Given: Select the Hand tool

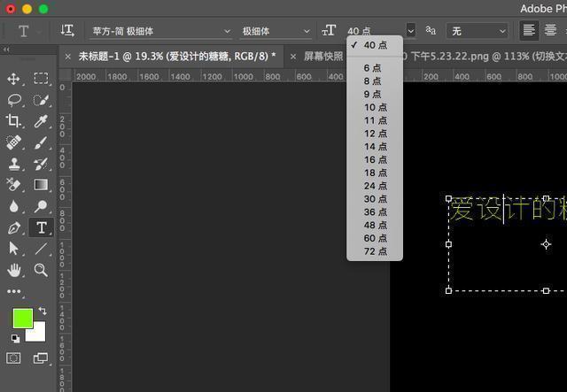Looking at the screenshot, I should 14,270.
